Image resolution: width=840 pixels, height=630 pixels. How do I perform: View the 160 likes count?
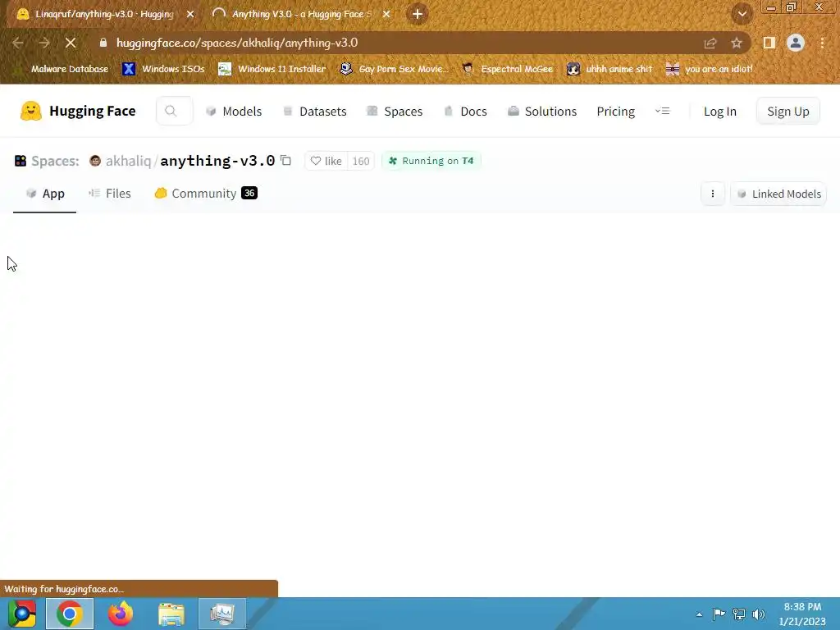(x=361, y=161)
